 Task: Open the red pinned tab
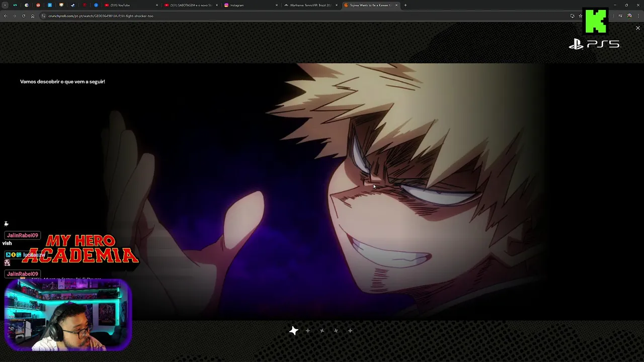click(x=84, y=5)
